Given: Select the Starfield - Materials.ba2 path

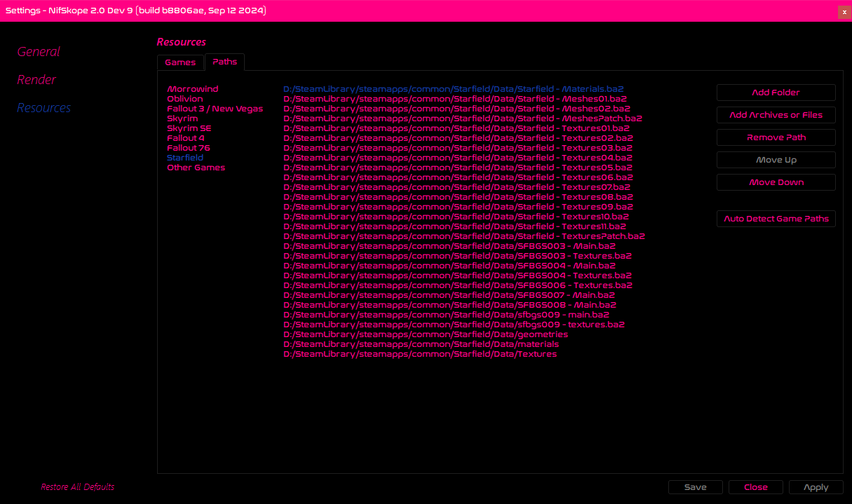Looking at the screenshot, I should [x=453, y=89].
